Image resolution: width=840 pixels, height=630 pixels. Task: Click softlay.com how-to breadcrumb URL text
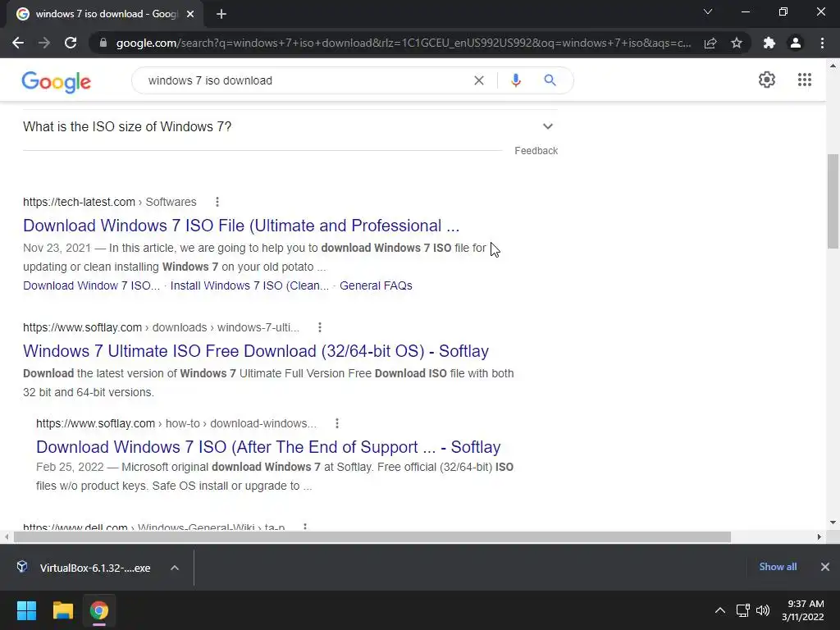[x=176, y=423]
